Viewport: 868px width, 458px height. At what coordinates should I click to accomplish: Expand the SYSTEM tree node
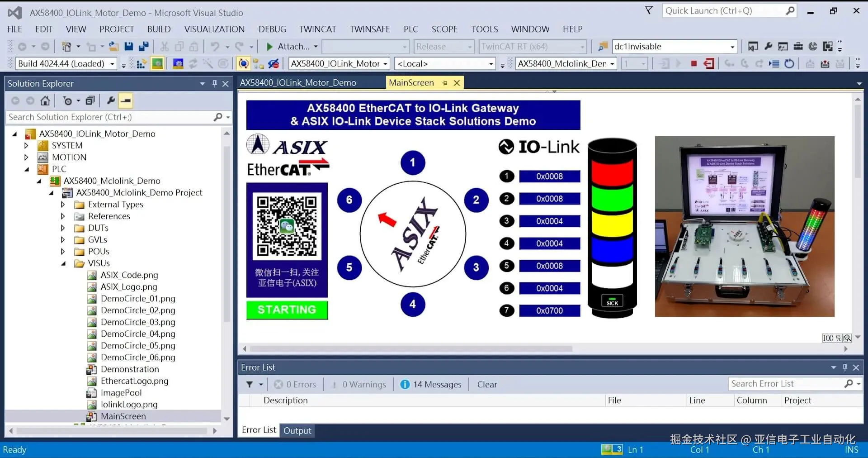[x=26, y=145]
